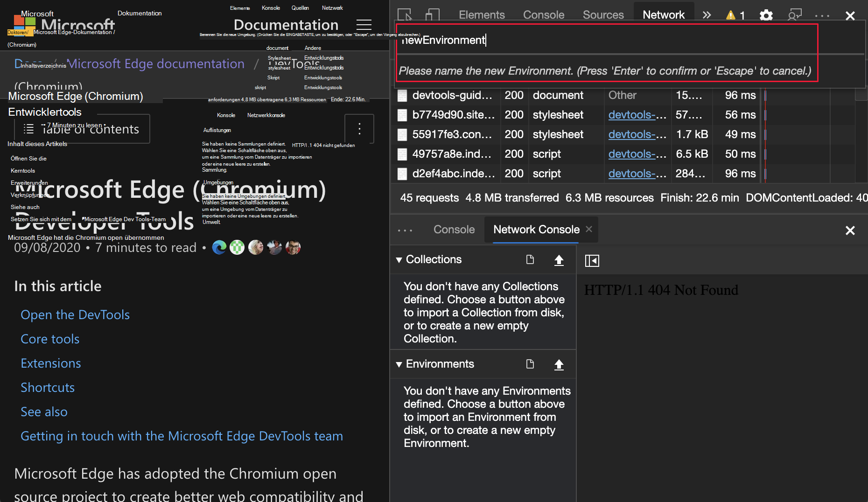Show more DevTools tabs chevron
Image resolution: width=868 pixels, height=502 pixels.
pyautogui.click(x=707, y=15)
